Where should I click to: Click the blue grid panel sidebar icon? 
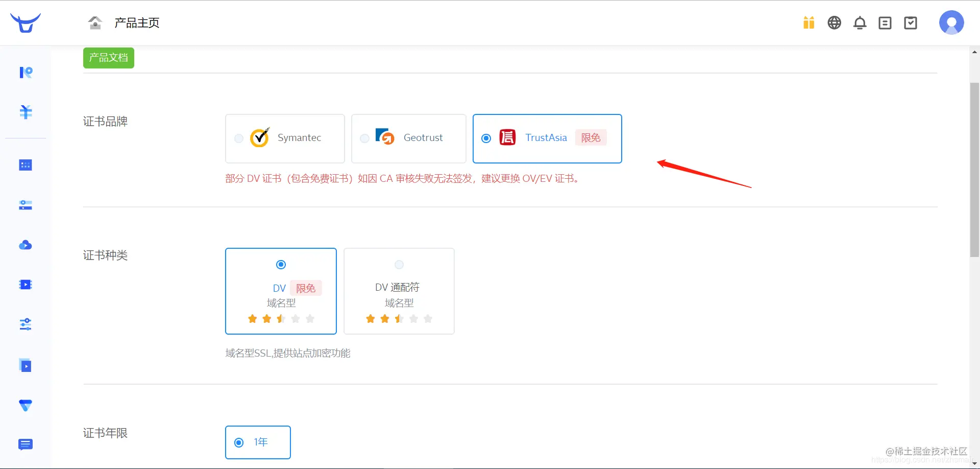point(26,165)
